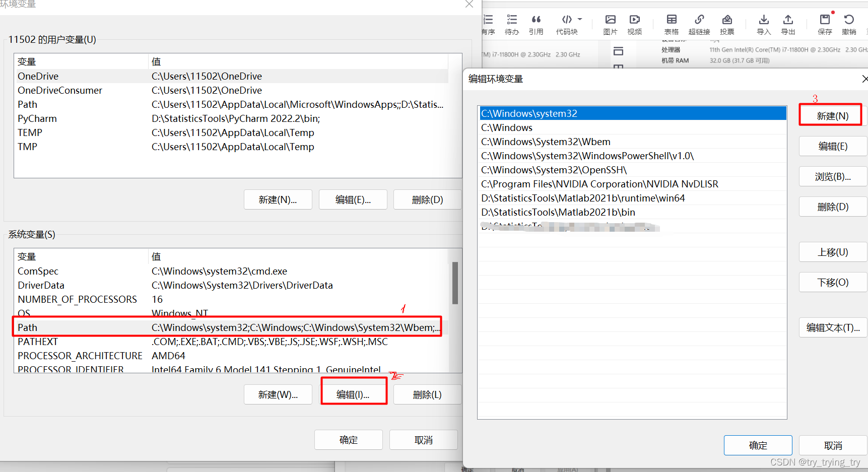Image resolution: width=868 pixels, height=472 pixels.
Task: Click the 浏览(B) browse button
Action: tap(832, 176)
